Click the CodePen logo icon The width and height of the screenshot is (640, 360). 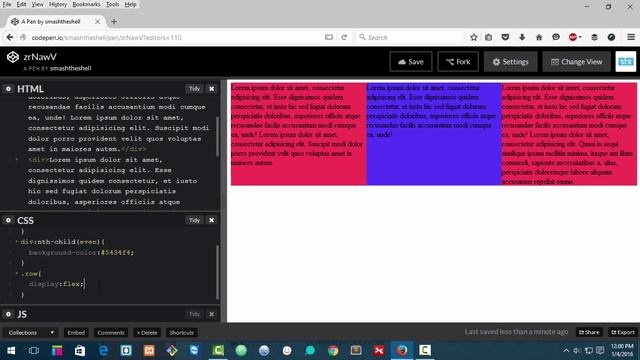(x=13, y=57)
